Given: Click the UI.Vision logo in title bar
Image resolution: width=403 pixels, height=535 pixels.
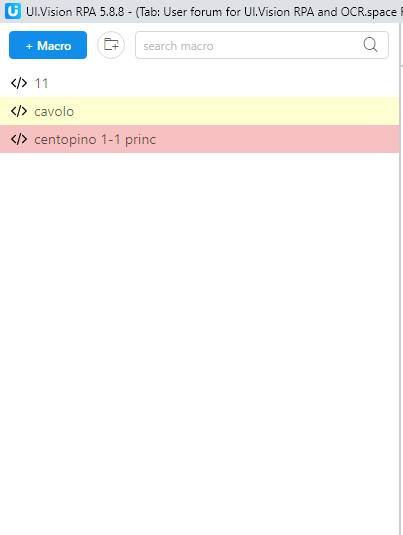Looking at the screenshot, I should 13,11.
